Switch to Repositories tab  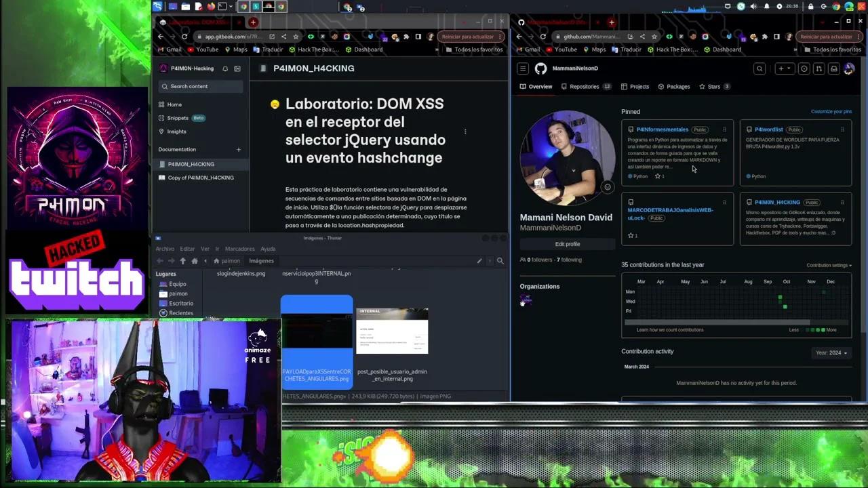[x=584, y=87]
